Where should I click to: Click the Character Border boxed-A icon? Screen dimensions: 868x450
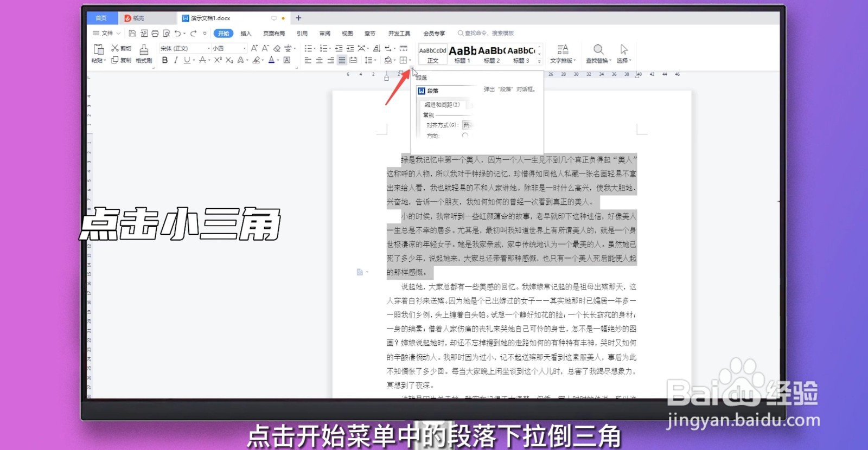coord(287,60)
